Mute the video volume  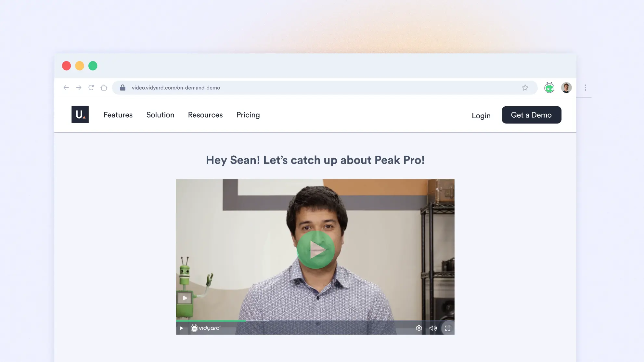pyautogui.click(x=433, y=328)
